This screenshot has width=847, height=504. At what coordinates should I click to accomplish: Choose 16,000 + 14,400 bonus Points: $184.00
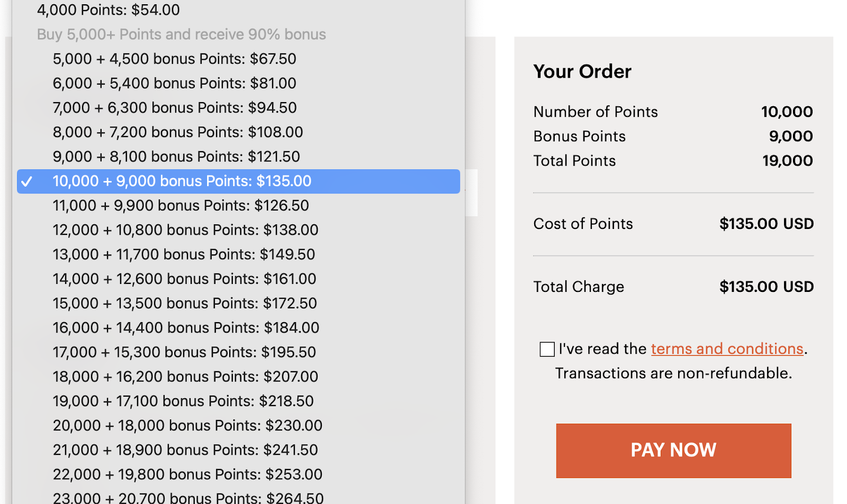(186, 328)
